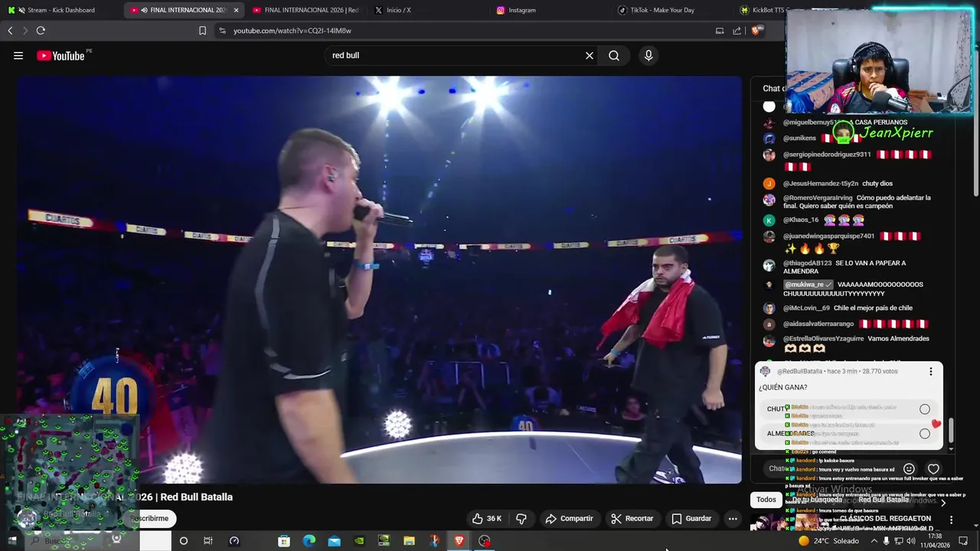The image size is (980, 551).
Task: Switch to TikTok - Make Your Day tab
Action: (663, 10)
